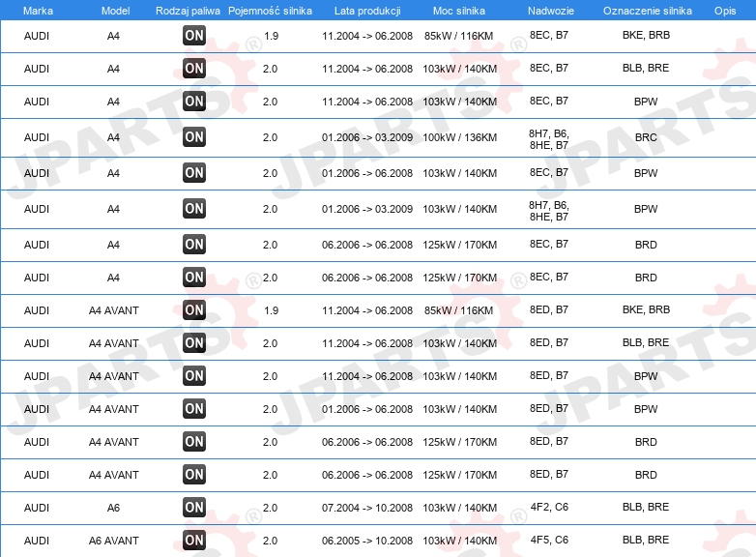
Task: Click the Moc silnika column header
Action: point(459,11)
